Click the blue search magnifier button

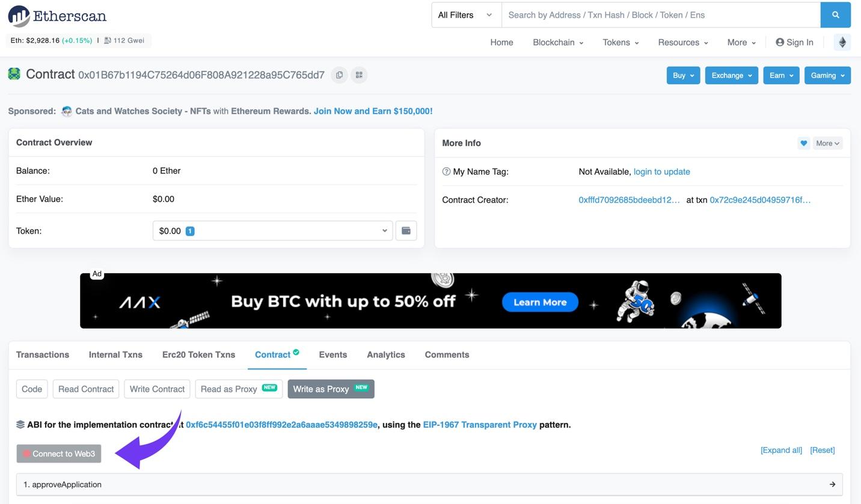pos(835,15)
